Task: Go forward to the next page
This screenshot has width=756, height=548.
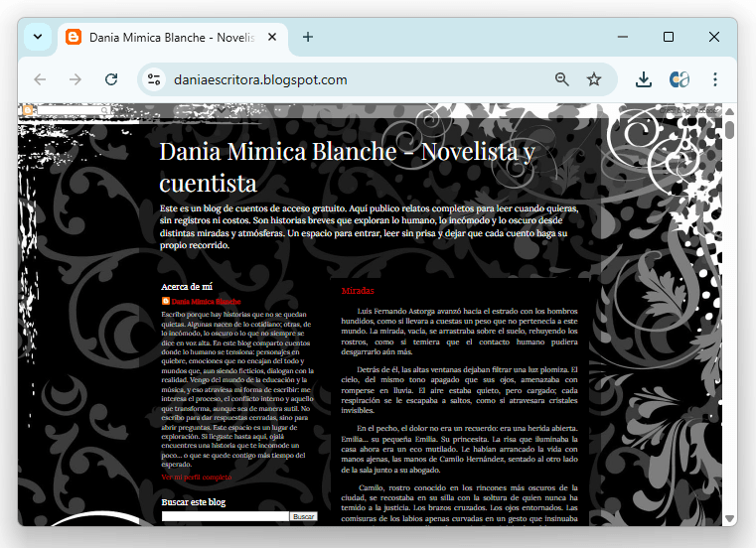Action: [76, 79]
